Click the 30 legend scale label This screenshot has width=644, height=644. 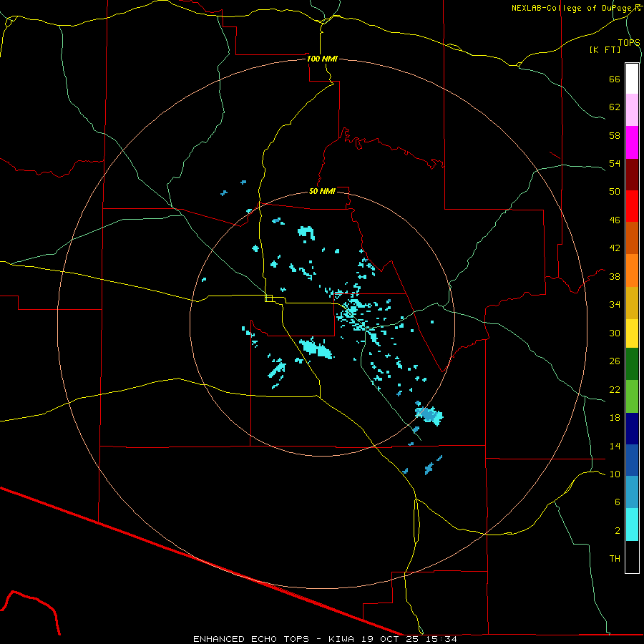click(x=615, y=333)
